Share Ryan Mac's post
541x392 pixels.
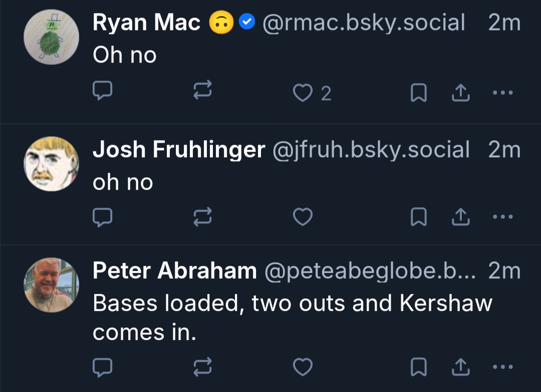click(460, 92)
